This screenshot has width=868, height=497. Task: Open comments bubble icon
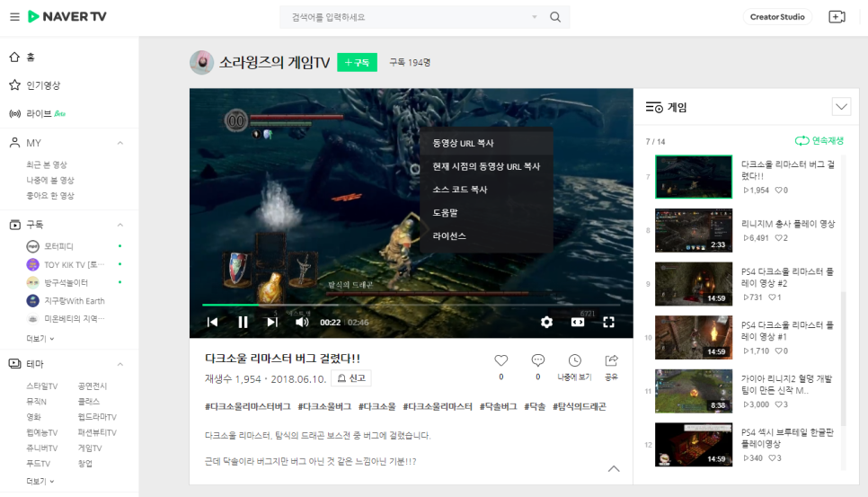[x=537, y=361]
